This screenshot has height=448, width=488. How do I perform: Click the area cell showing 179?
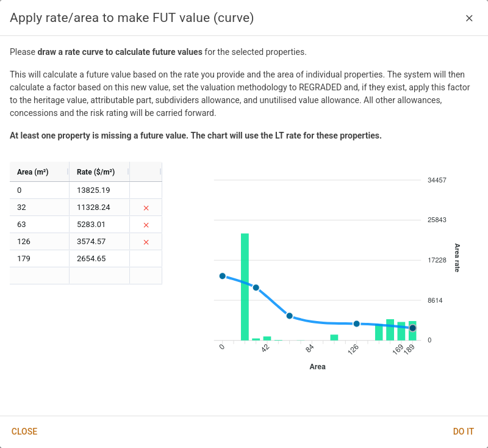[x=39, y=259]
